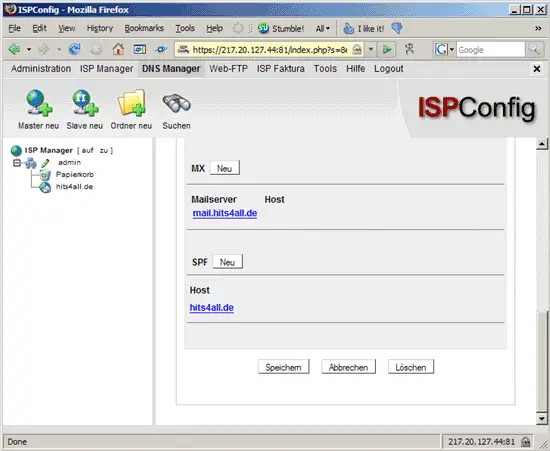The height and width of the screenshot is (451, 550).
Task: Open the Firefox Tools menu
Action: click(185, 28)
